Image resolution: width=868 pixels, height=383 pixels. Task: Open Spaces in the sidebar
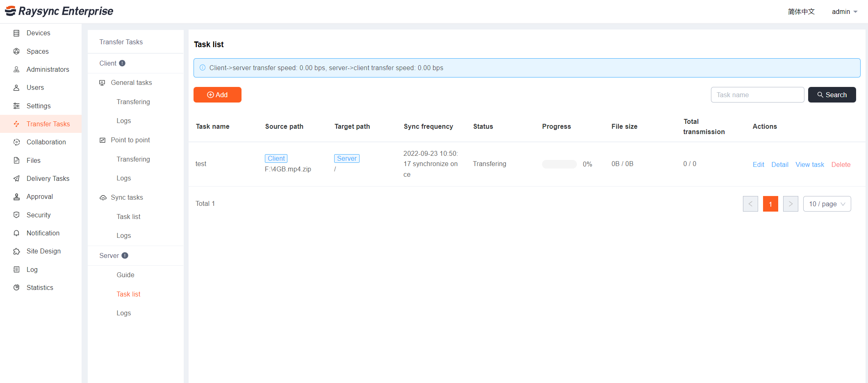[41, 51]
